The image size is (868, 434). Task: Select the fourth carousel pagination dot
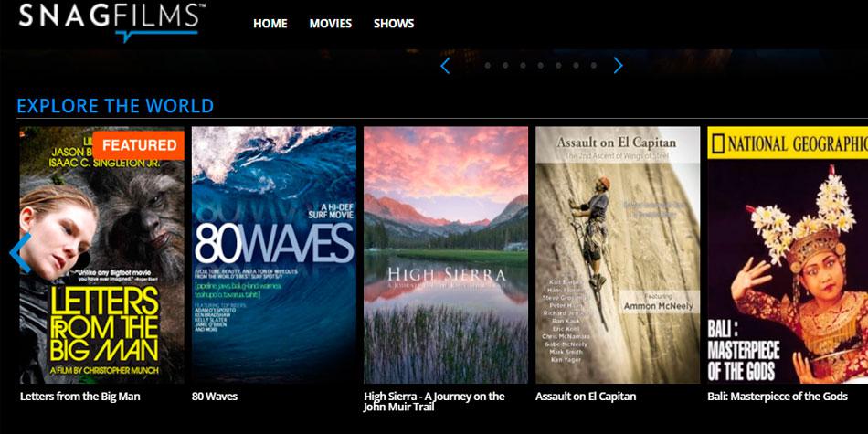(x=541, y=66)
